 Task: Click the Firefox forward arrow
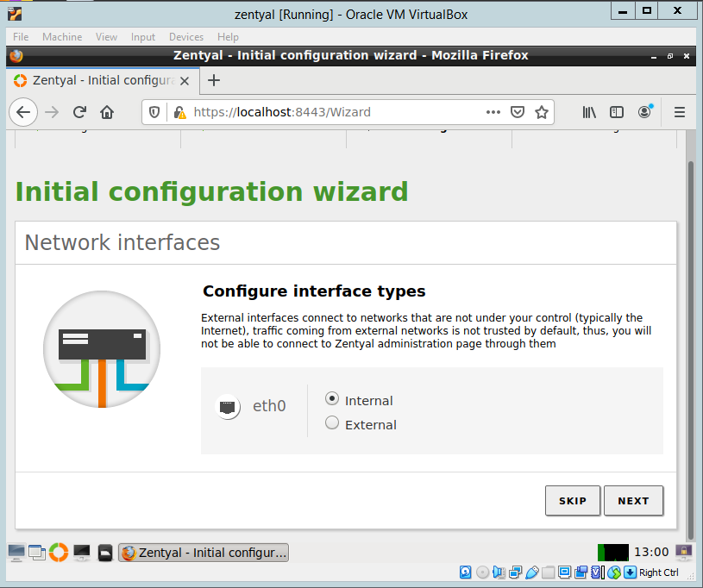pos(52,112)
